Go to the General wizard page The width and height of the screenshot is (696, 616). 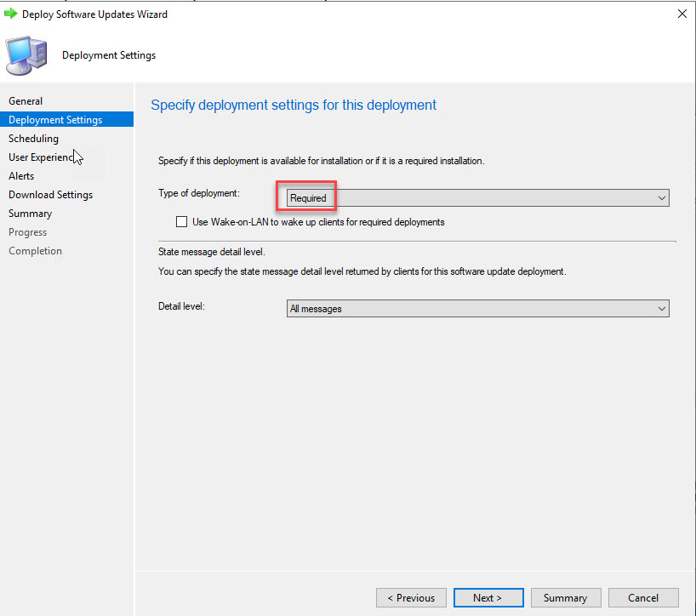click(26, 101)
